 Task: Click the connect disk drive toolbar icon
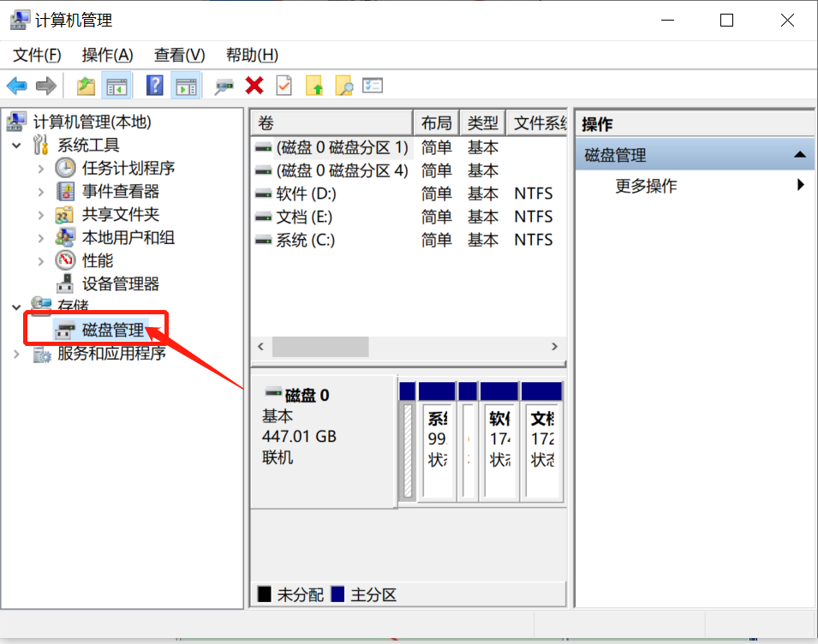(x=224, y=86)
